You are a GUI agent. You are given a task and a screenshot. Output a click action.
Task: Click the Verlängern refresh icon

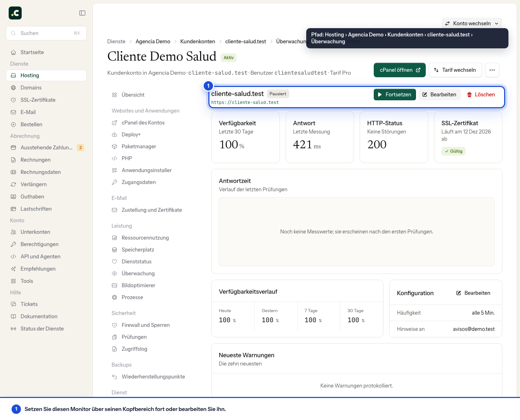pos(13,184)
